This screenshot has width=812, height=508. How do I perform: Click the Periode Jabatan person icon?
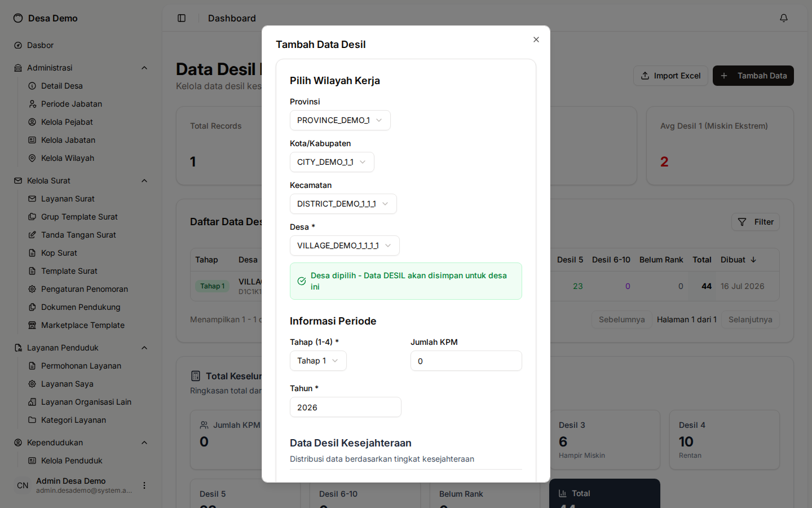pyautogui.click(x=32, y=104)
